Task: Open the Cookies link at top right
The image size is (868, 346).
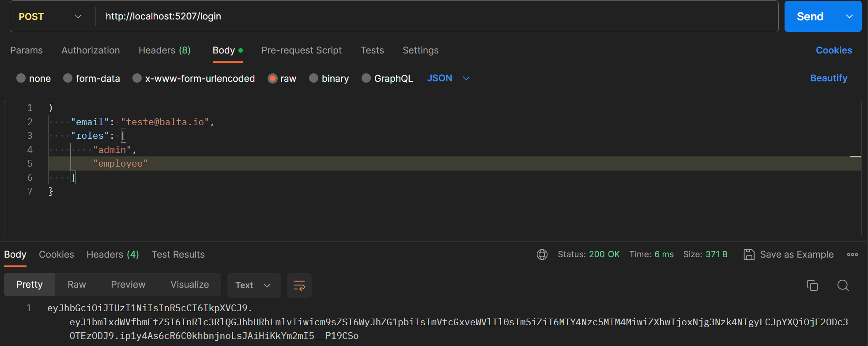Action: [x=834, y=50]
